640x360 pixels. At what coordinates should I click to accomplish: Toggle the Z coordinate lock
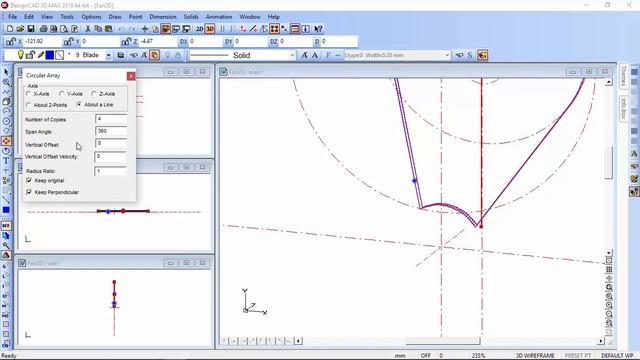point(126,41)
